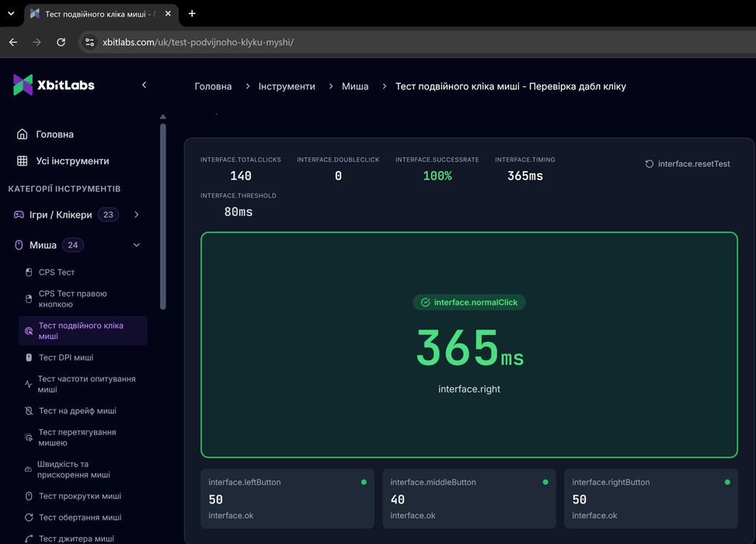Click the pulse icon for Тест частоти опитування

click(x=29, y=384)
